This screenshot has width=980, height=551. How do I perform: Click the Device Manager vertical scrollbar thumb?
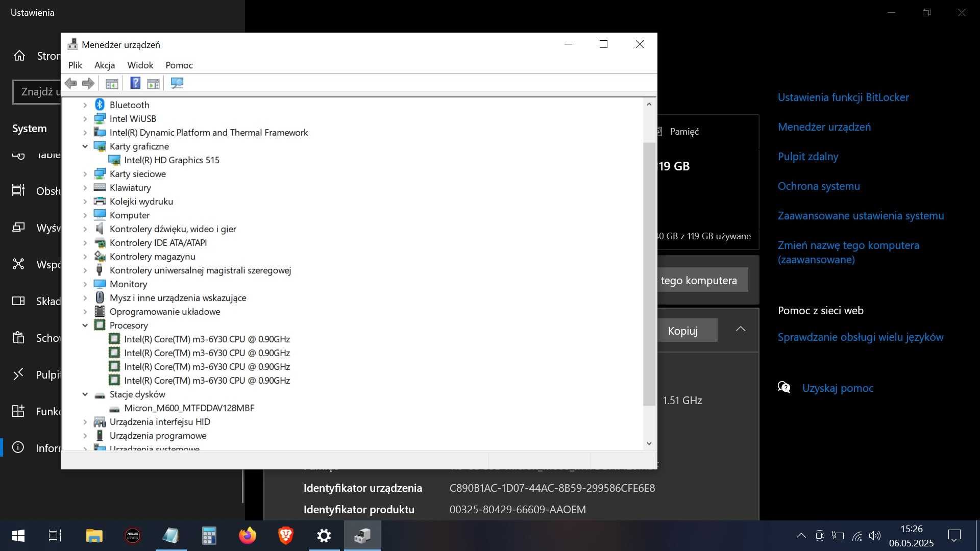(649, 274)
